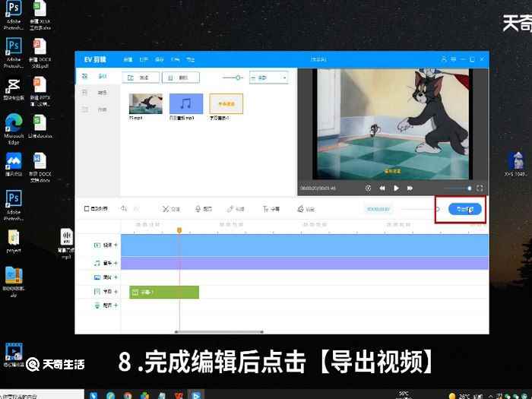Open the third title-bar menu item

point(160,60)
